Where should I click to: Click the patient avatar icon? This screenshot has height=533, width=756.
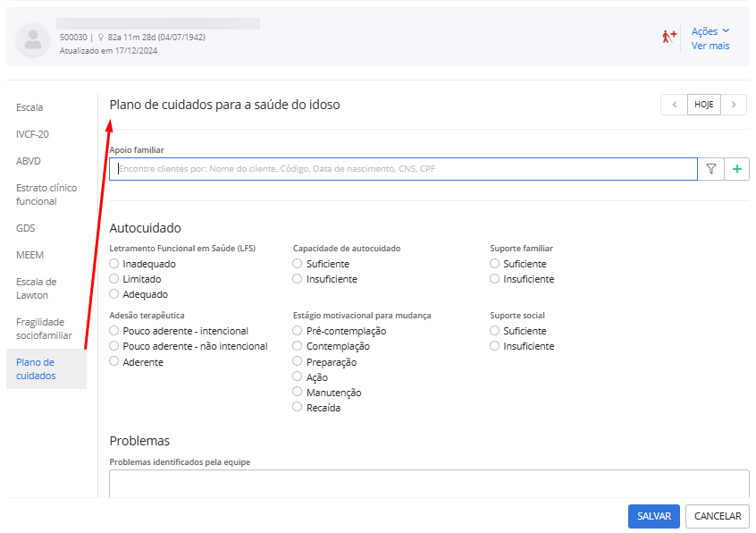coord(33,39)
